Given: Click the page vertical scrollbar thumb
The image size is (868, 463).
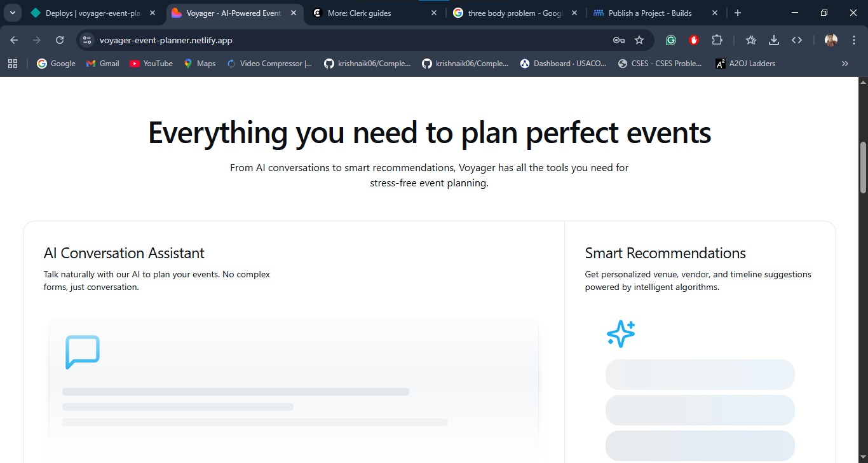Looking at the screenshot, I should tap(863, 167).
